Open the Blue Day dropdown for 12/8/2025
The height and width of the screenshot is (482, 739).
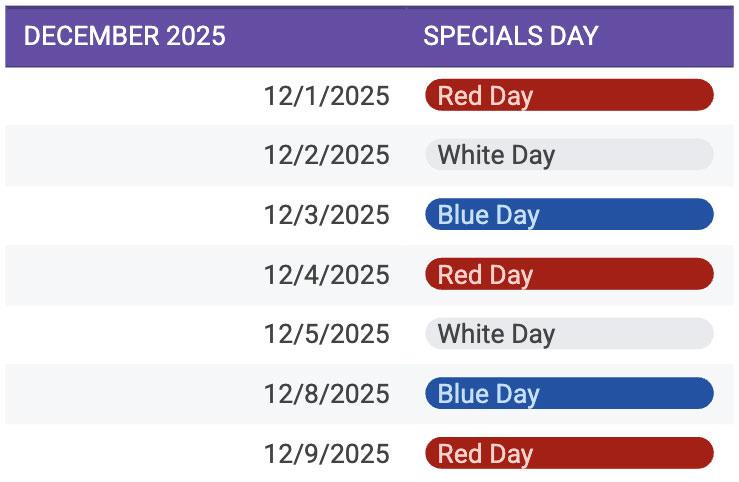(569, 393)
